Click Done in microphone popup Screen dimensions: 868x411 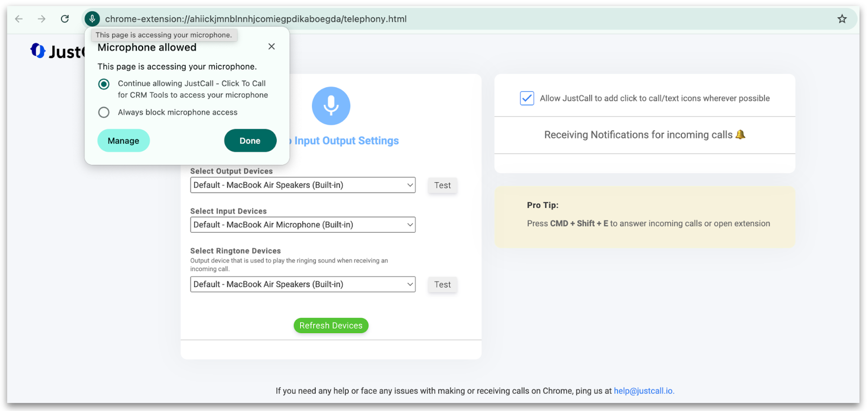pos(250,140)
